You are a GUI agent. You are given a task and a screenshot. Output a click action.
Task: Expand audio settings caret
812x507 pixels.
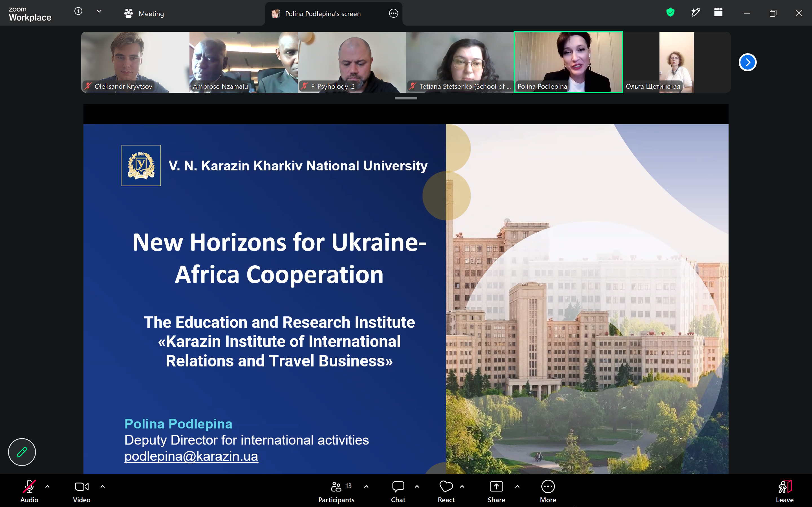[47, 486]
